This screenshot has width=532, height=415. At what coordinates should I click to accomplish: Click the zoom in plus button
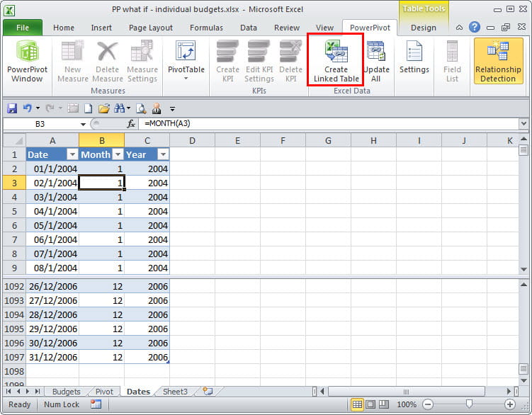509,404
